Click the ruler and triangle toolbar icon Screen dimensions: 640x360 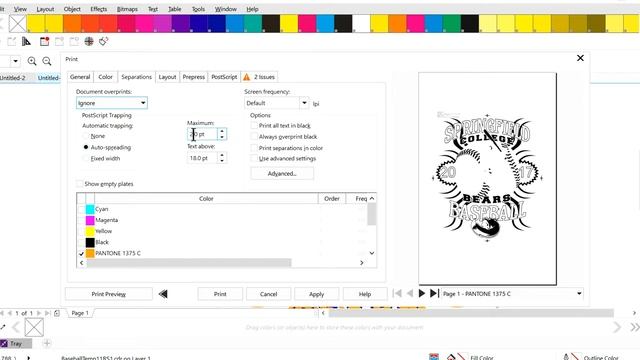point(26,41)
